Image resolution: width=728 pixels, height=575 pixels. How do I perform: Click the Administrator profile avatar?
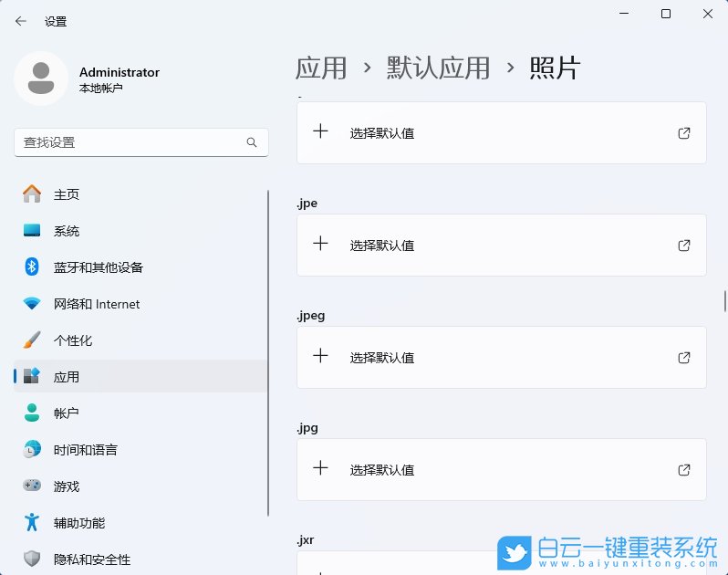[x=41, y=78]
